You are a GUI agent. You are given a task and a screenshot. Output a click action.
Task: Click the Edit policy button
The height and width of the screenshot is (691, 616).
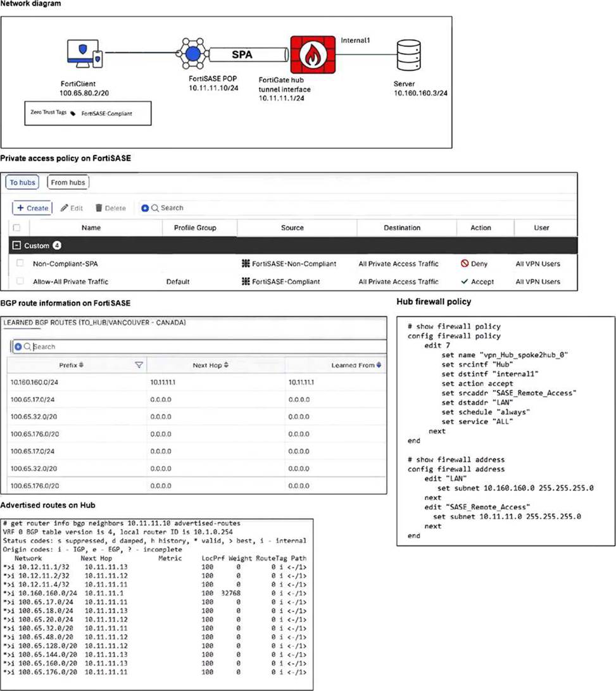pos(72,208)
